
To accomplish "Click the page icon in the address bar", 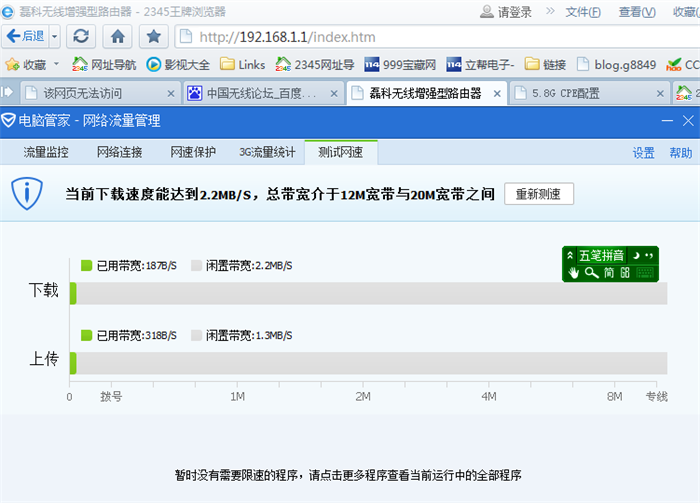I will (x=185, y=37).
